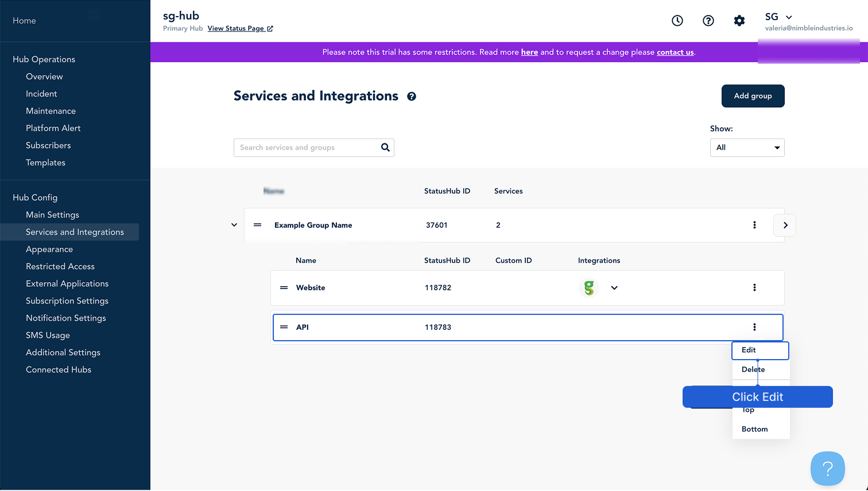Click help icon beside Services and Integrations title
Viewport: 868px width, 491px height.
point(412,96)
